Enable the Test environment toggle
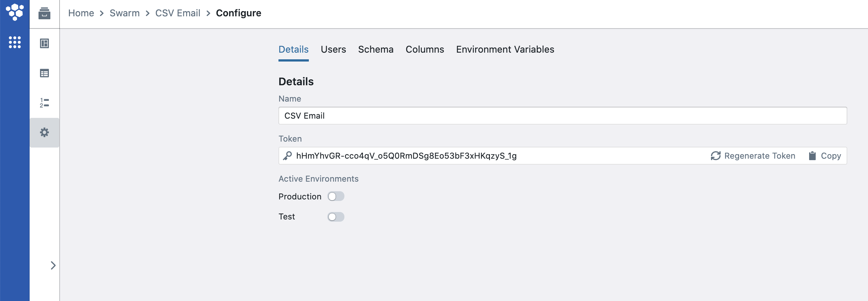Viewport: 868px width, 301px height. [x=336, y=216]
